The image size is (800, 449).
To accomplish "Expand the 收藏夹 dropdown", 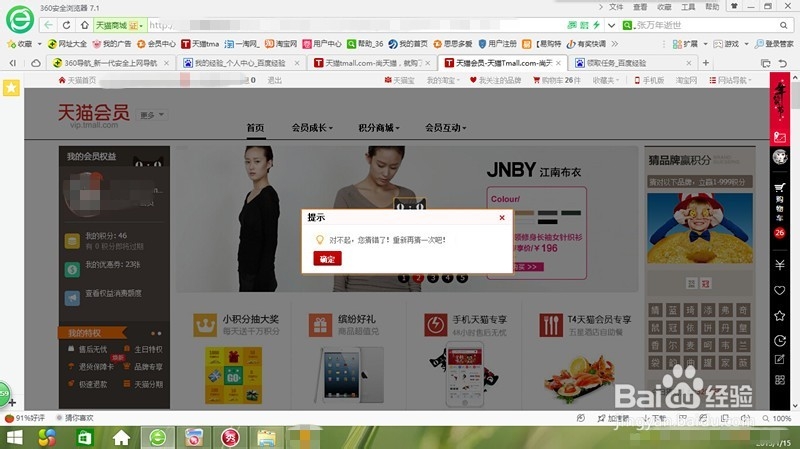I will pyautogui.click(x=606, y=80).
